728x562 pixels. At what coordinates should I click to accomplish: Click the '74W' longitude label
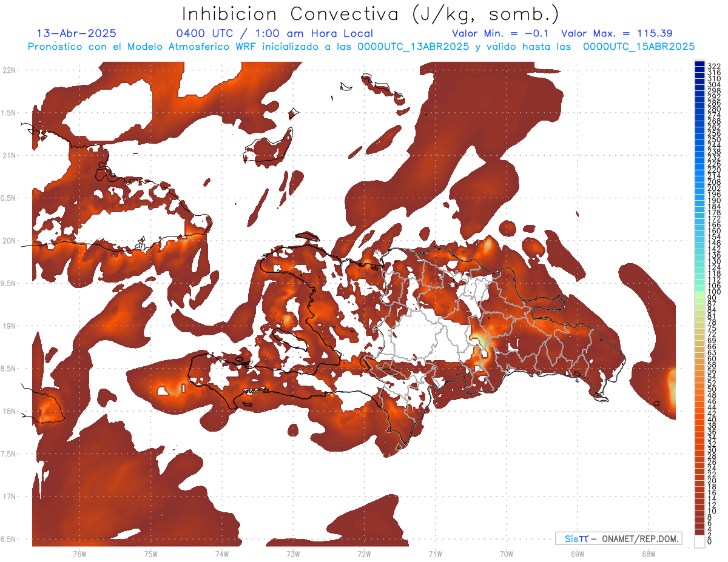tap(221, 554)
